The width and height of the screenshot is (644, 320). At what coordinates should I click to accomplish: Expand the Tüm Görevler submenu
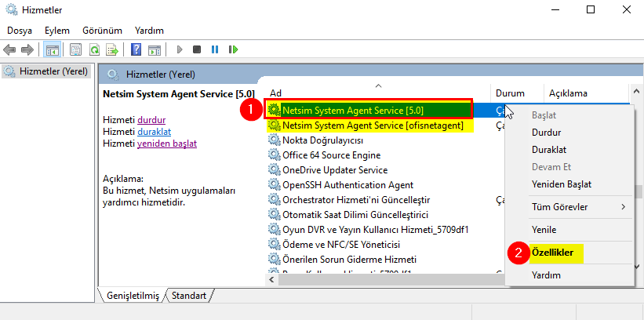pos(569,206)
